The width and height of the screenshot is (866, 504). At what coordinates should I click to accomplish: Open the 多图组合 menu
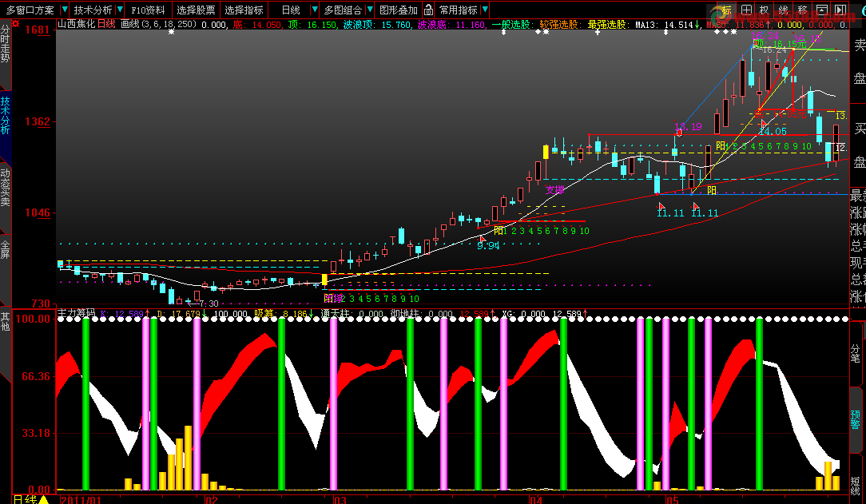pos(343,10)
